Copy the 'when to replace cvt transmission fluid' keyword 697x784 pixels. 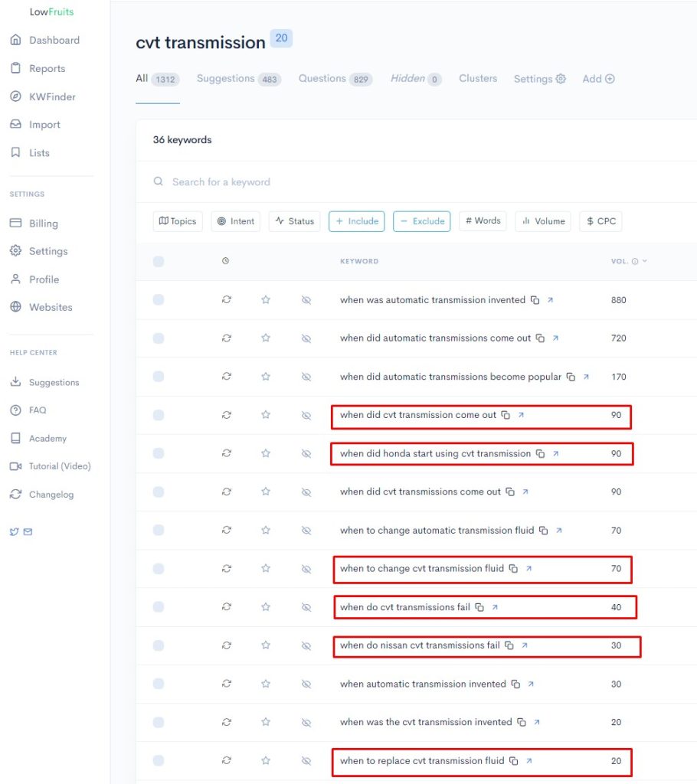(513, 760)
